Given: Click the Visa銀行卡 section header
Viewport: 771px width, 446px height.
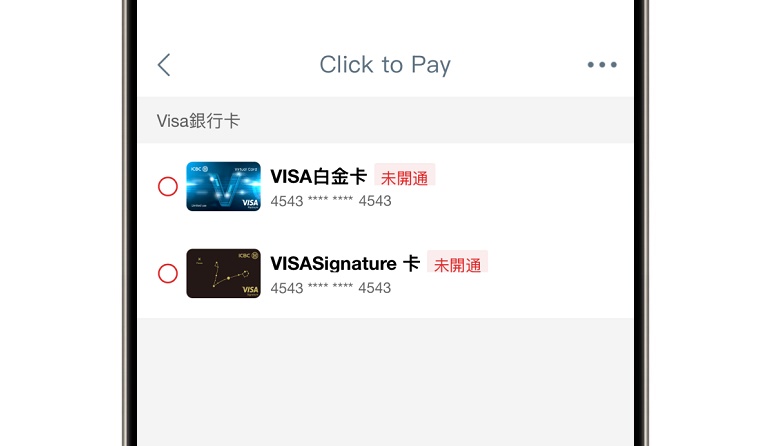Looking at the screenshot, I should point(198,121).
